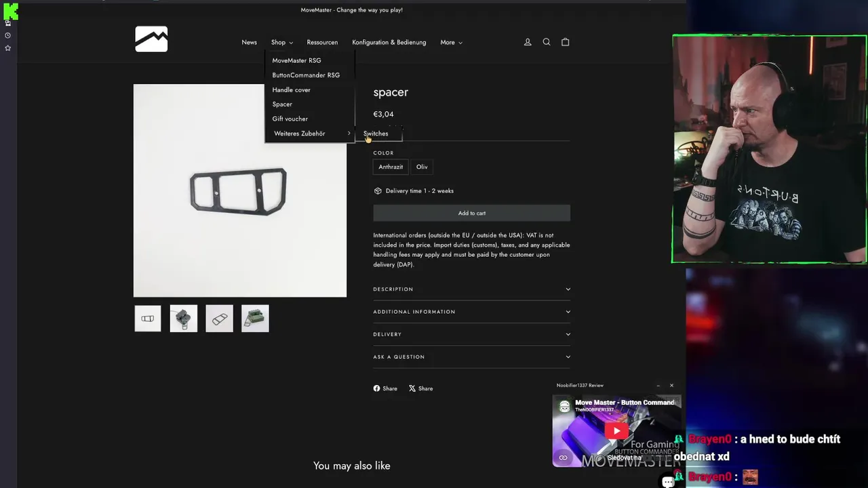This screenshot has height=488, width=868.
Task: Click the 'spacer' product title
Action: [391, 92]
